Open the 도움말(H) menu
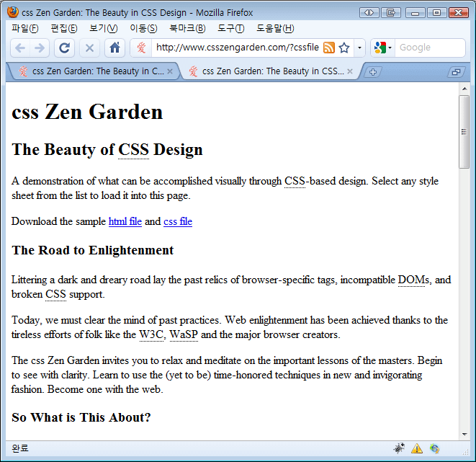The width and height of the screenshot is (476, 462). click(x=275, y=29)
